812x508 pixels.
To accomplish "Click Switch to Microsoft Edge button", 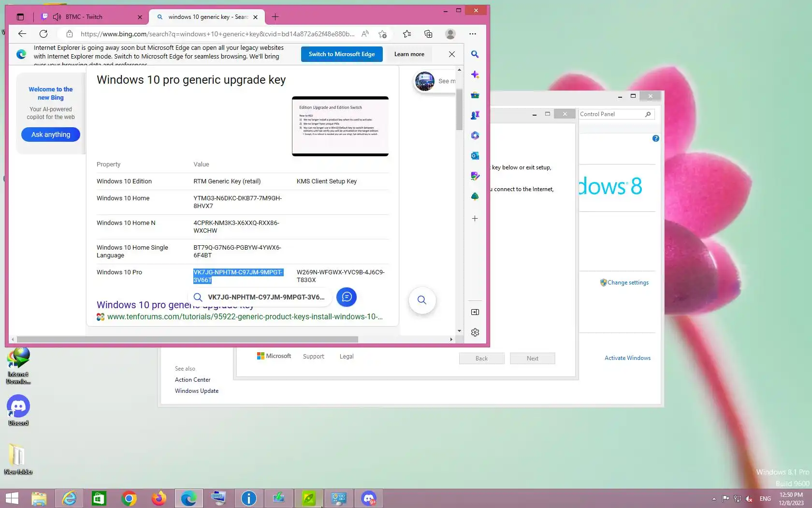I will click(x=342, y=54).
